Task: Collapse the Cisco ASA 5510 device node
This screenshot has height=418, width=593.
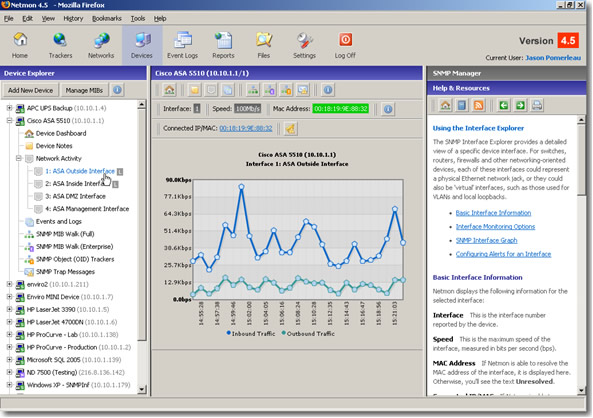Action: click(9, 121)
